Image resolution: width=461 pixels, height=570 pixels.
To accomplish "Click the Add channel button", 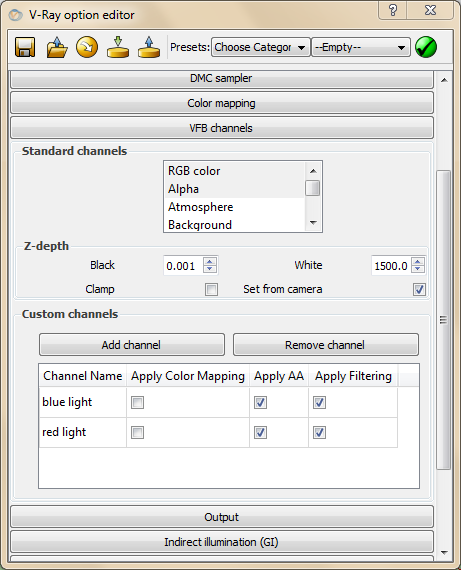I will [132, 345].
